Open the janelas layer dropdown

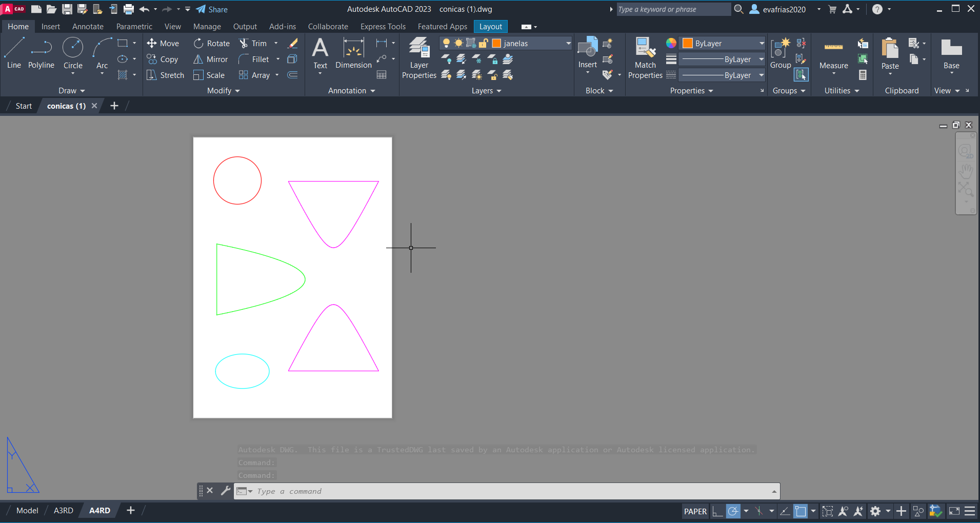568,44
